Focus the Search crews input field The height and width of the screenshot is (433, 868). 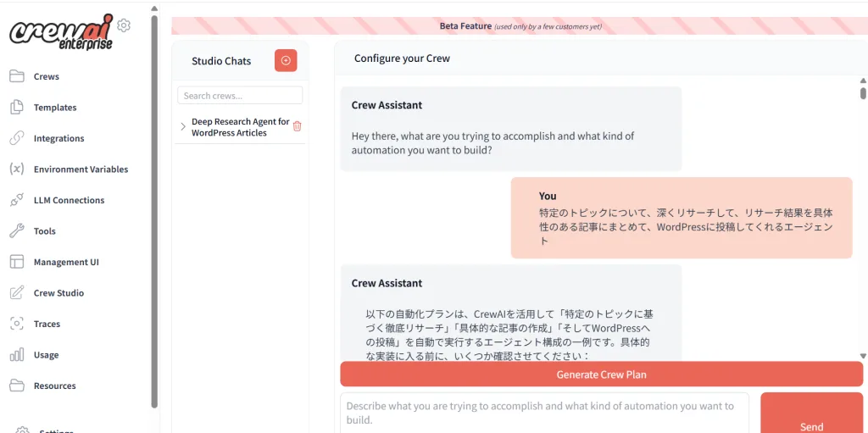(x=240, y=95)
